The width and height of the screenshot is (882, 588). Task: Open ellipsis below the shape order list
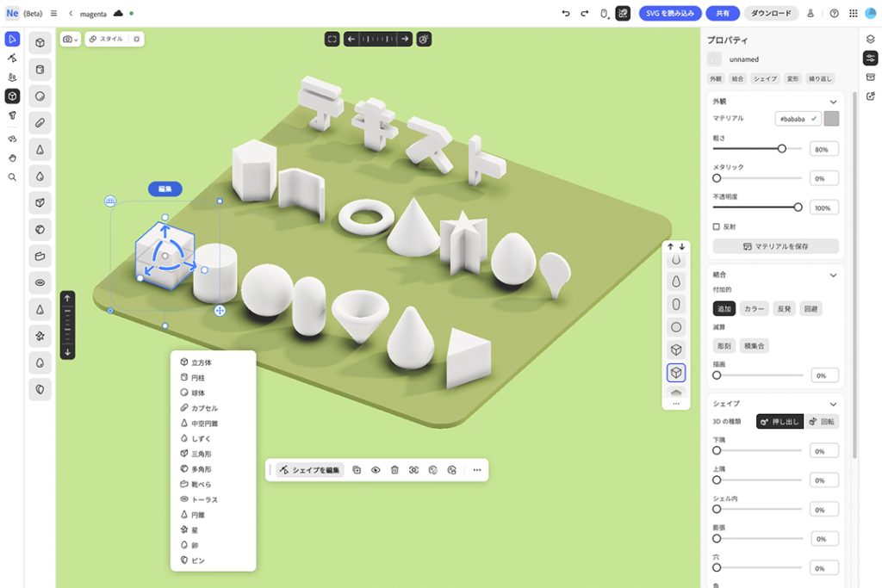pos(676,404)
